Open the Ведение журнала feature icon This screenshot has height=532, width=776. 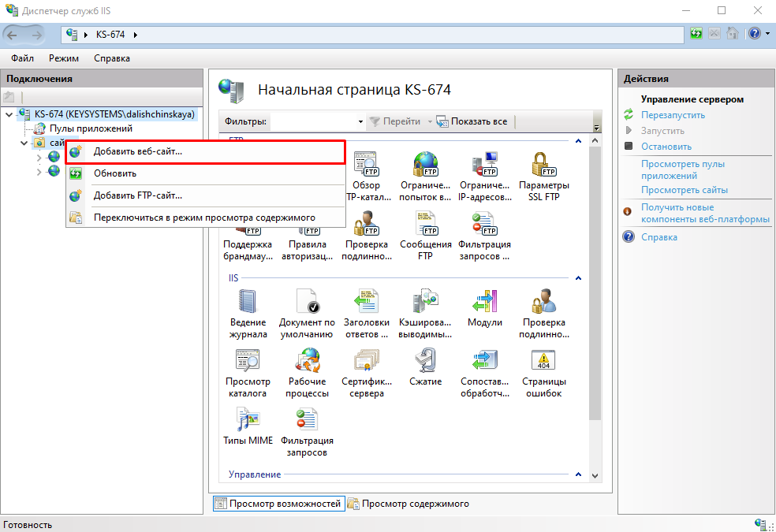coord(248,303)
